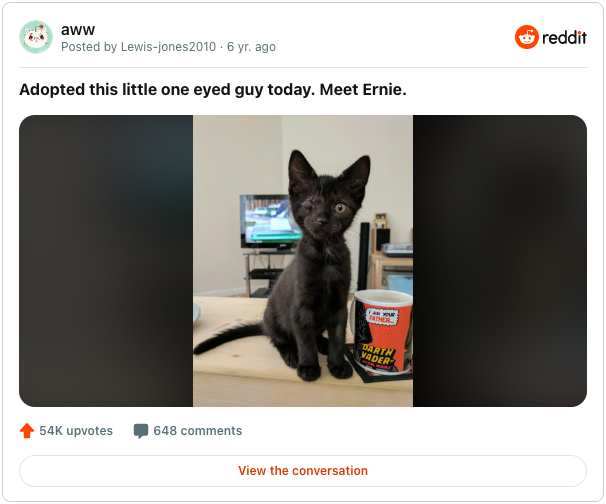Click the '6 yr. ago' timestamp
The width and height of the screenshot is (606, 504).
click(x=251, y=47)
